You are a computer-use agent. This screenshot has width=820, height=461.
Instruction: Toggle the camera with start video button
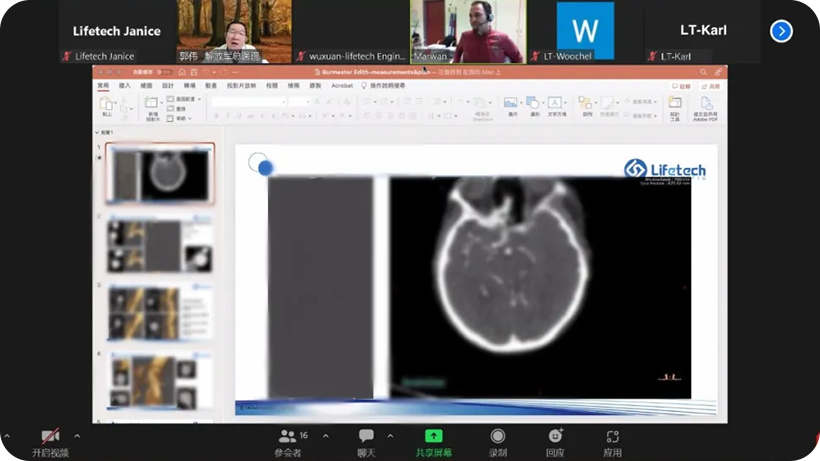coord(50,437)
